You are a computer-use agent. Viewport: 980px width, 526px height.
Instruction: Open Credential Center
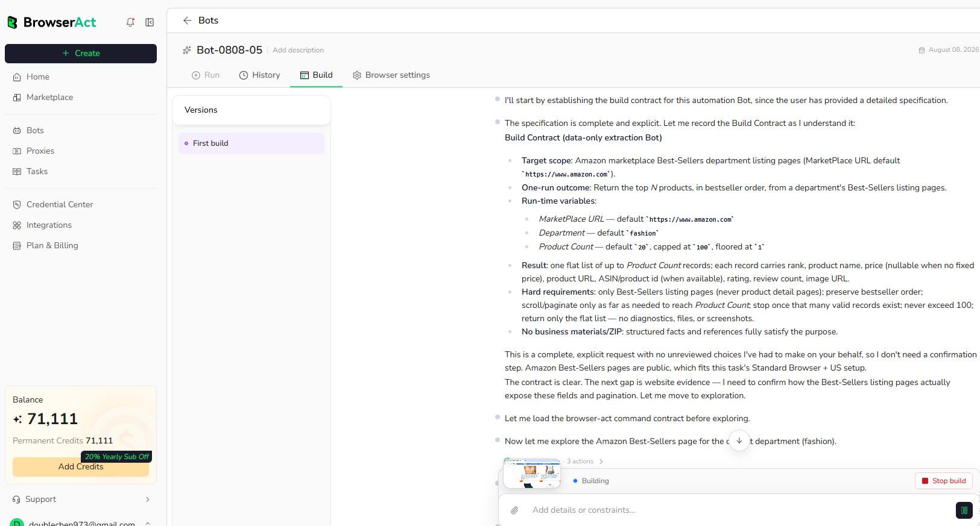60,204
